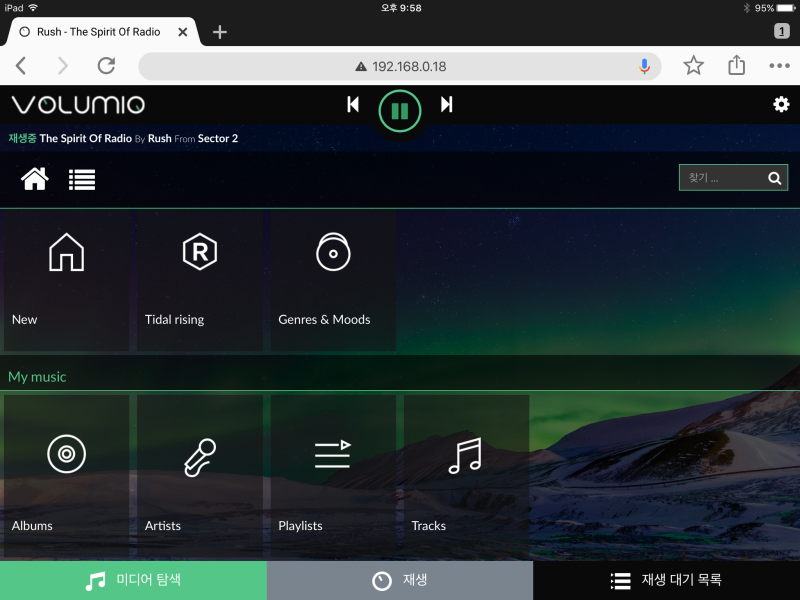Open the Playlists icon
The height and width of the screenshot is (600, 800).
[332, 452]
